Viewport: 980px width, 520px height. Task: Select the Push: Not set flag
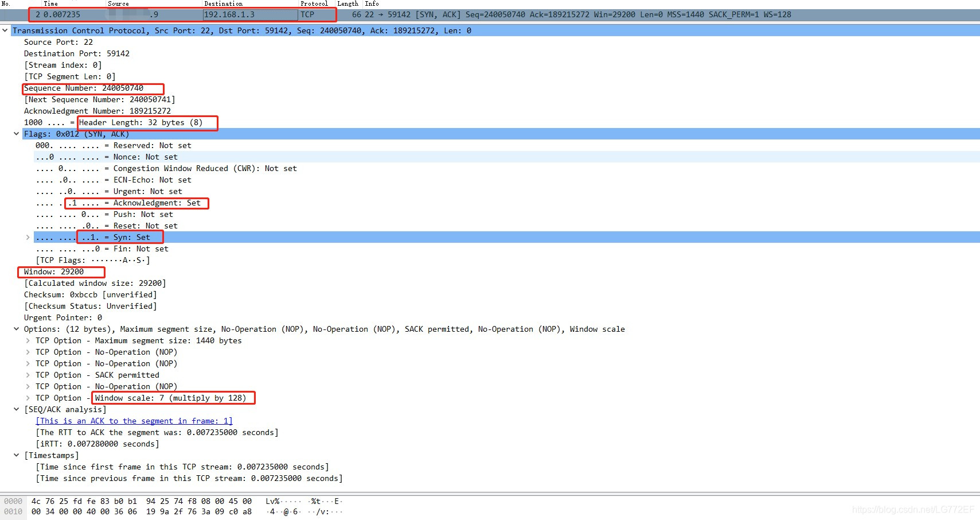pyautogui.click(x=104, y=214)
